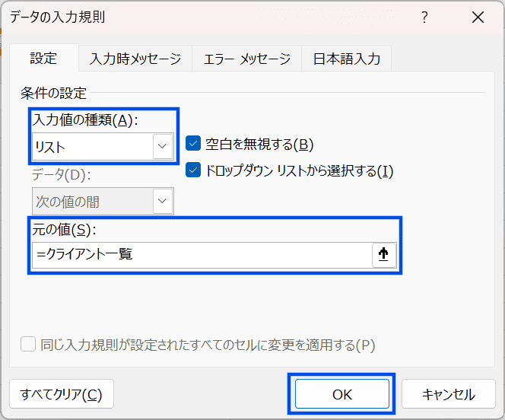Click the リスト value in type combo box
The image size is (505, 420).
(x=91, y=146)
